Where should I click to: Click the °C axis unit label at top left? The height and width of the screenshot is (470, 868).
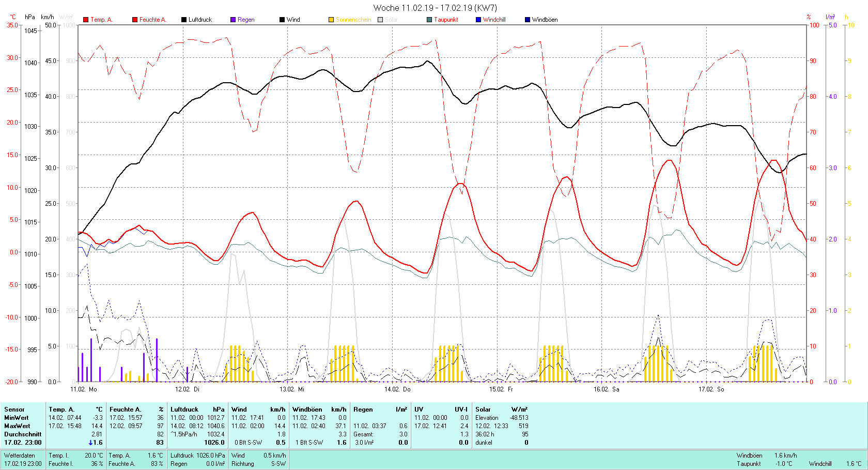13,17
